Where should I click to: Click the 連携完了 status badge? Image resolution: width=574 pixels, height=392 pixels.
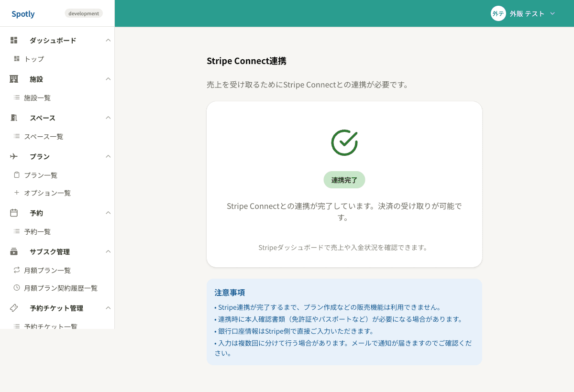[x=344, y=180]
